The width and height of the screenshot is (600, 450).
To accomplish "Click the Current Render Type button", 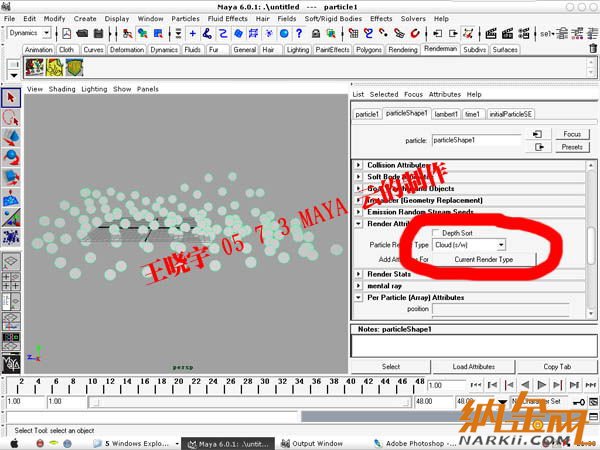I will point(484,259).
